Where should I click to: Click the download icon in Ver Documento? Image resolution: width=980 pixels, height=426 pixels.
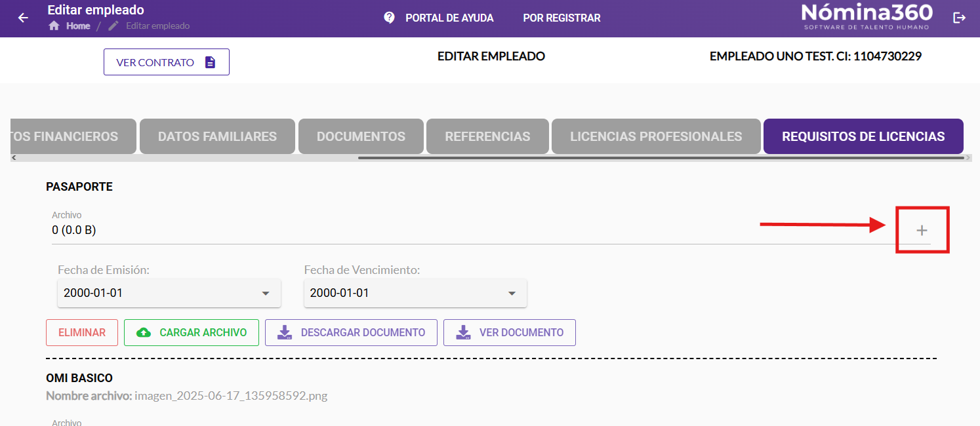[x=463, y=332]
